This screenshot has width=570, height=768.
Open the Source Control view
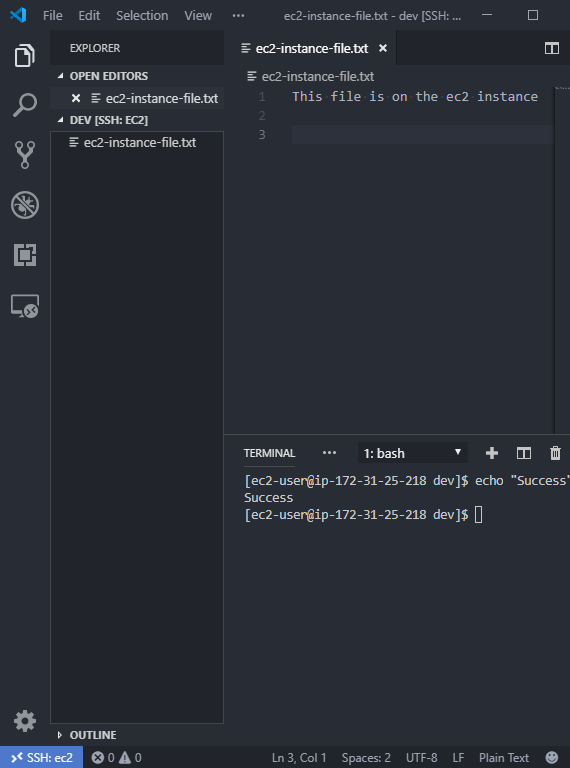pos(24,155)
